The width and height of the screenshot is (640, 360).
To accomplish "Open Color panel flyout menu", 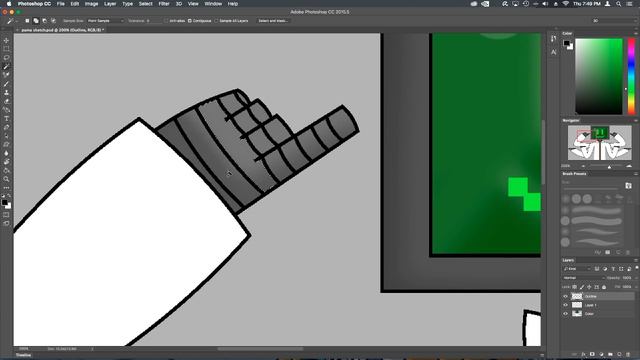I will (636, 33).
